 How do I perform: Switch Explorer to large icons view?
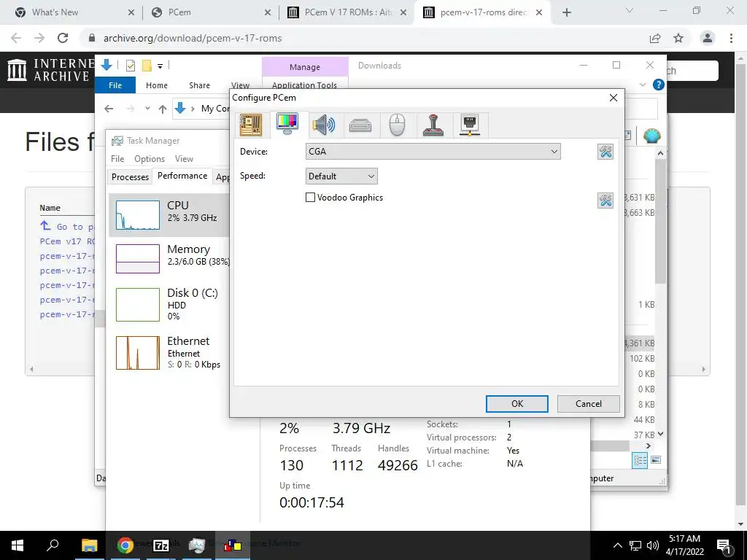(x=656, y=460)
